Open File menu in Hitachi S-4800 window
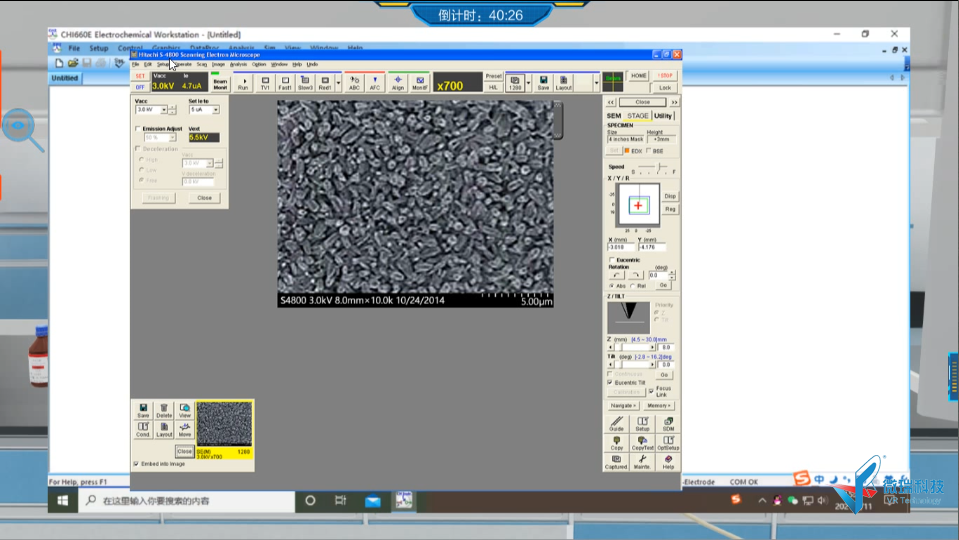 tap(135, 64)
